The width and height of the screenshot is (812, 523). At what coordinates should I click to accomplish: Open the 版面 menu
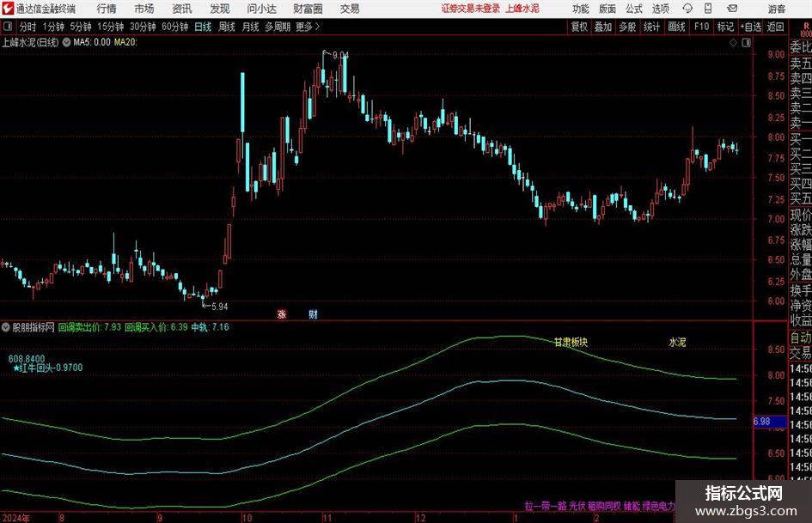point(607,9)
